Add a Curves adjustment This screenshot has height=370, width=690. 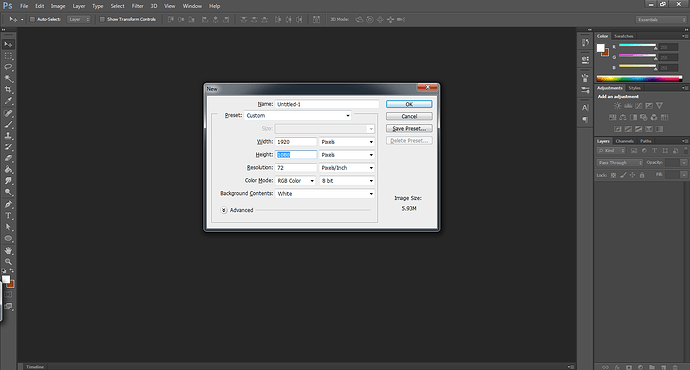pos(639,106)
